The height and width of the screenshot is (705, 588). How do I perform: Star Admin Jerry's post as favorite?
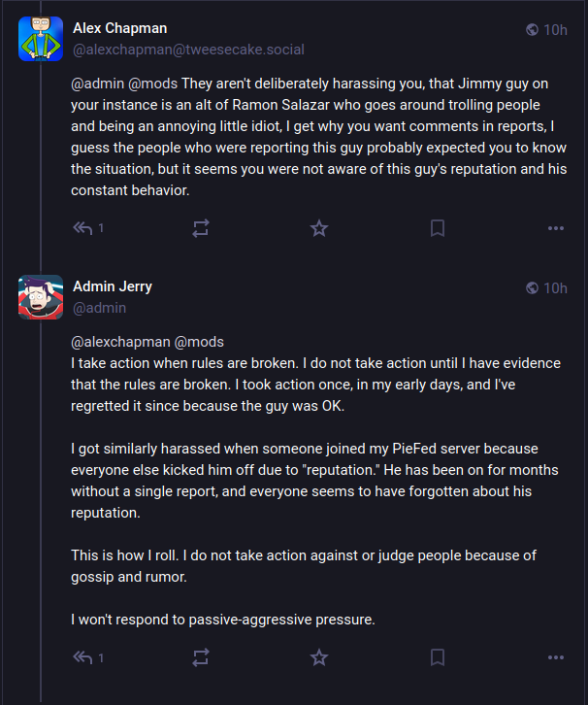click(319, 657)
